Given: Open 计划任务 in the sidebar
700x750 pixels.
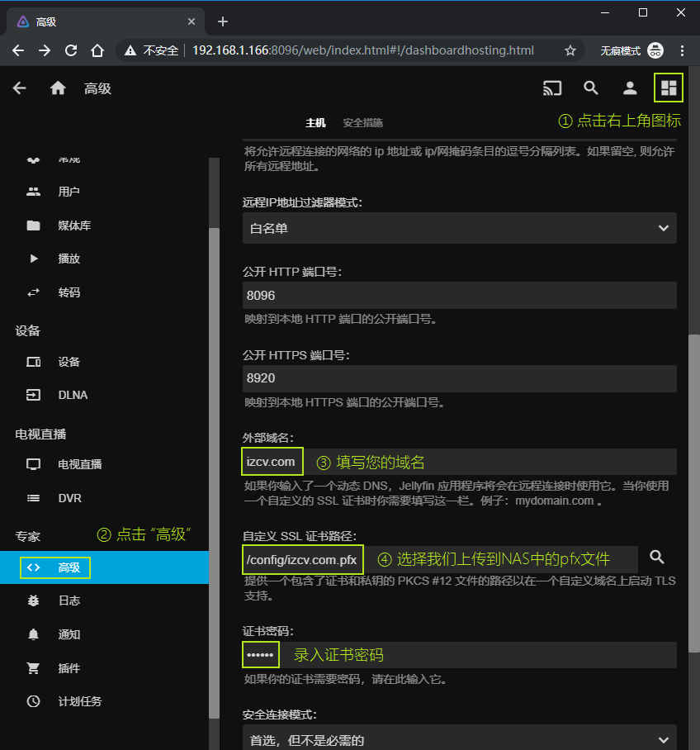Looking at the screenshot, I should point(79,701).
